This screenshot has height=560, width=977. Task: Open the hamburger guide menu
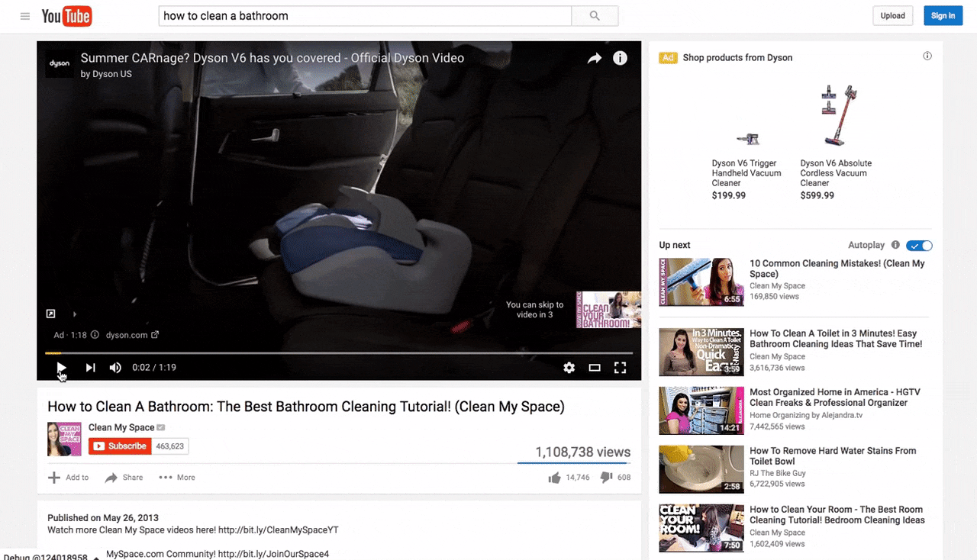(x=25, y=16)
